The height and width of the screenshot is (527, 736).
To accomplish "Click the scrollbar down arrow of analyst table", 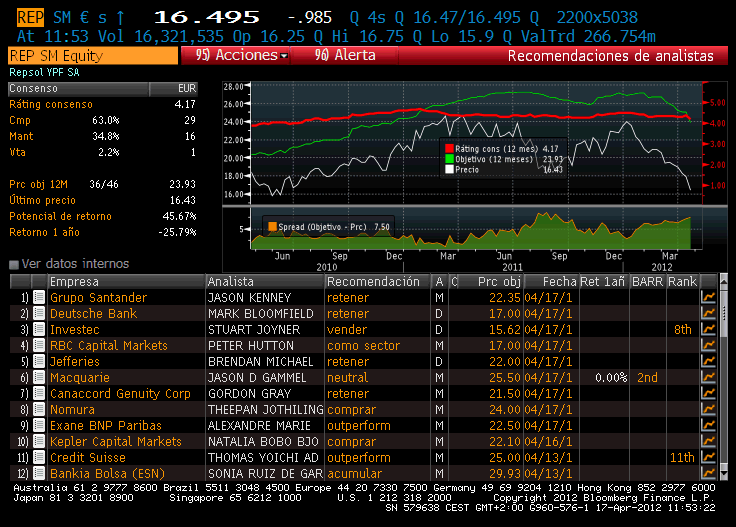I will click(725, 473).
